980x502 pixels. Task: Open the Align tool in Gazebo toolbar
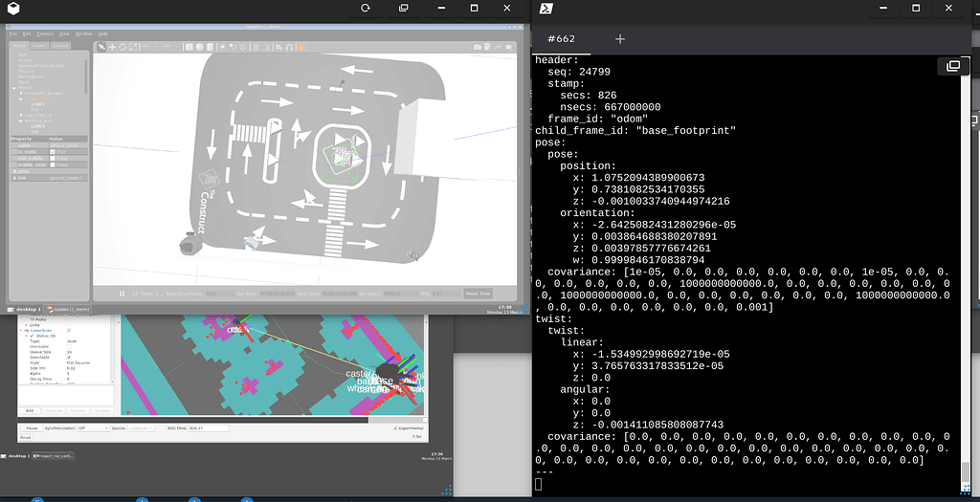click(278, 47)
